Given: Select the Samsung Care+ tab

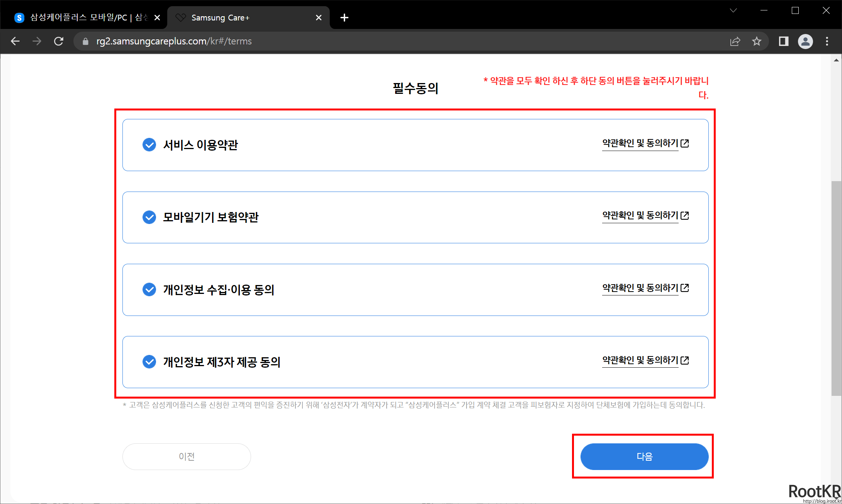Looking at the screenshot, I should coord(249,18).
